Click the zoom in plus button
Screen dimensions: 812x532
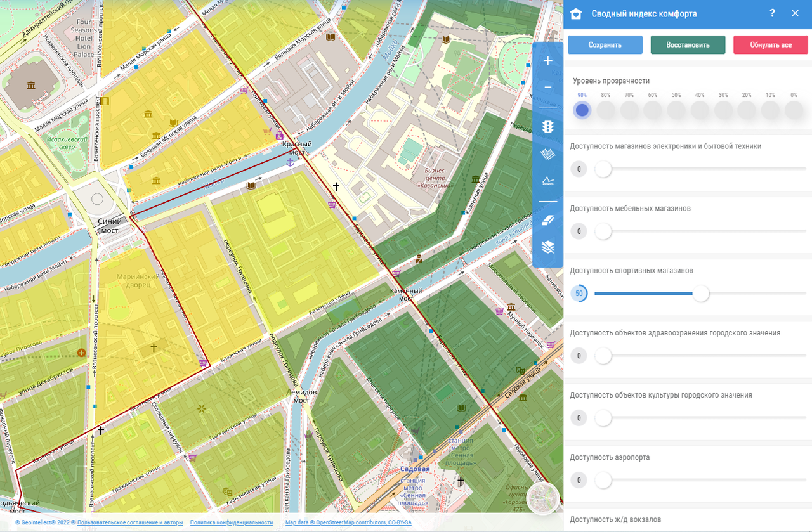[548, 61]
